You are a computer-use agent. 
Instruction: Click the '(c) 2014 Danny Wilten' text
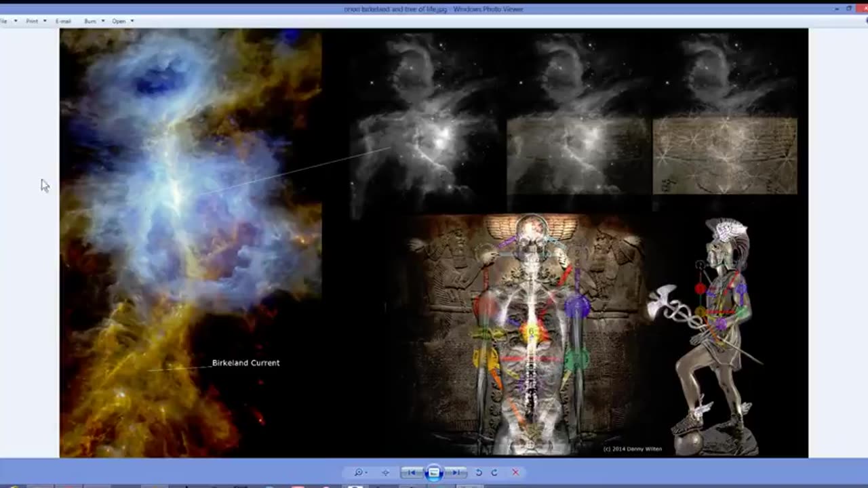tap(633, 449)
